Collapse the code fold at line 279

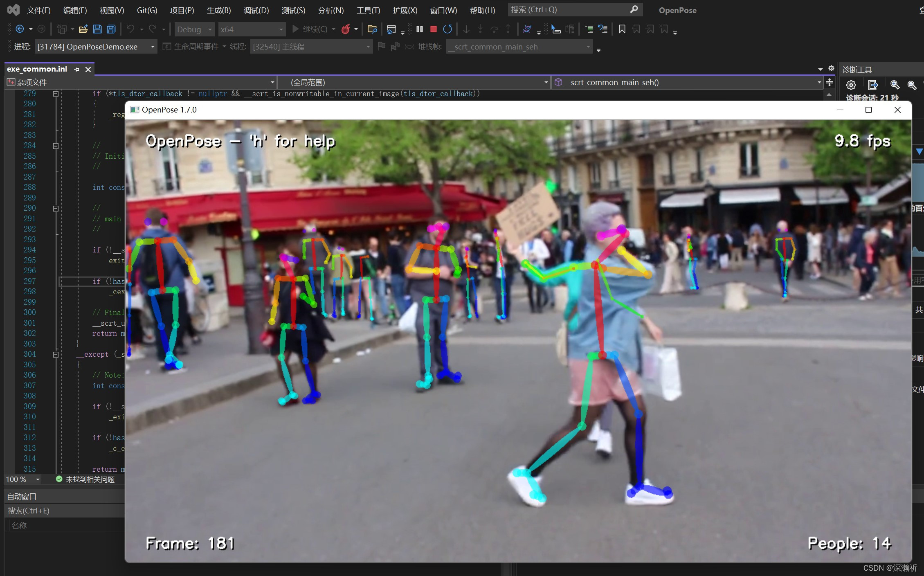click(56, 94)
